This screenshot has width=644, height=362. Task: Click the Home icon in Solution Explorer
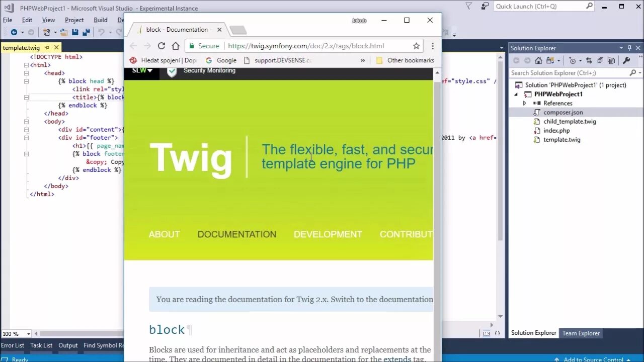click(538, 61)
